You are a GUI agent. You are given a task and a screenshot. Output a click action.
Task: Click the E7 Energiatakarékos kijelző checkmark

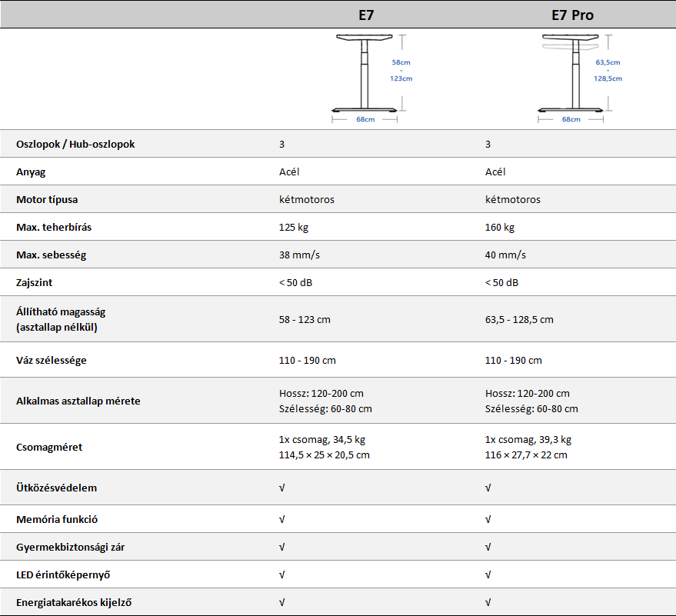tap(281, 603)
